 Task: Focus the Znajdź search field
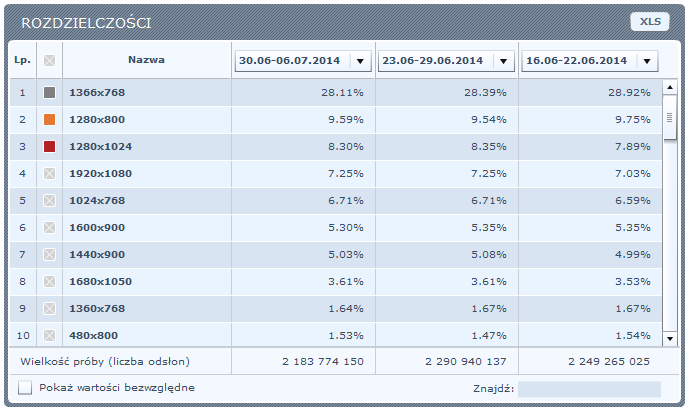(x=590, y=389)
